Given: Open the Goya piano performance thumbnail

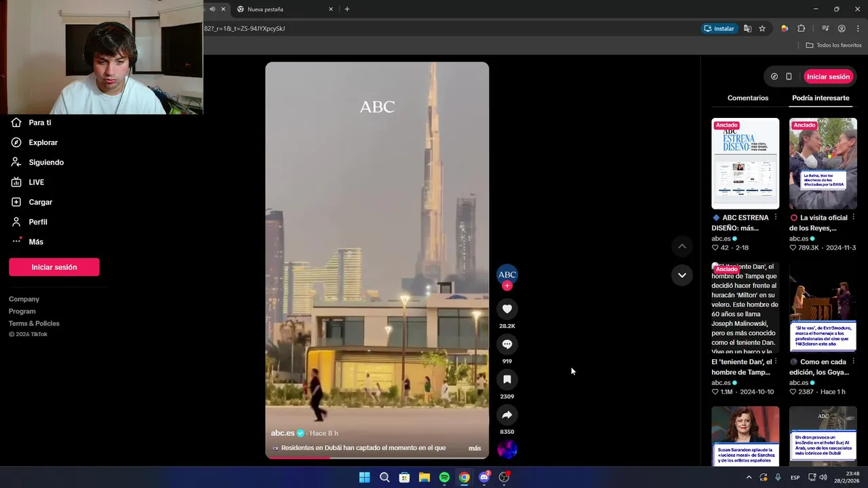Looking at the screenshot, I should click(823, 308).
